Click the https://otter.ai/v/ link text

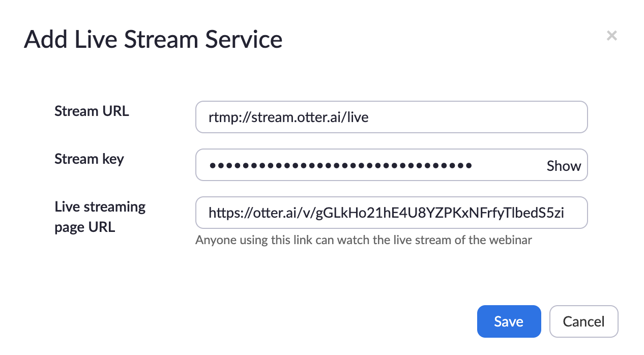click(386, 213)
